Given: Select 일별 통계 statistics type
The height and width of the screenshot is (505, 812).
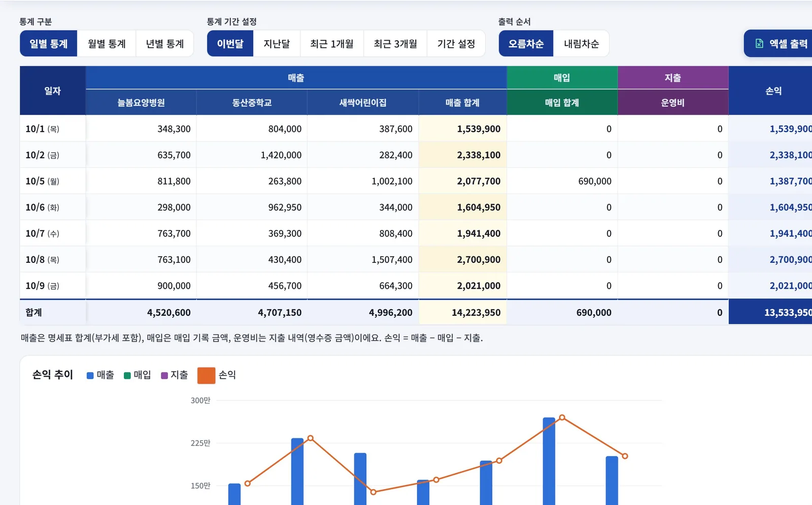Looking at the screenshot, I should tap(49, 44).
